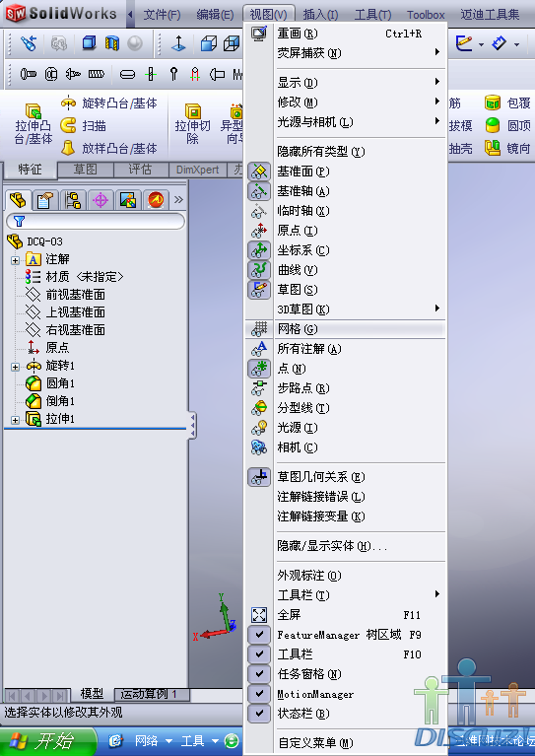Screen dimensions: 535x756
Task: Click the Windows 开始 start button
Action: (46, 741)
